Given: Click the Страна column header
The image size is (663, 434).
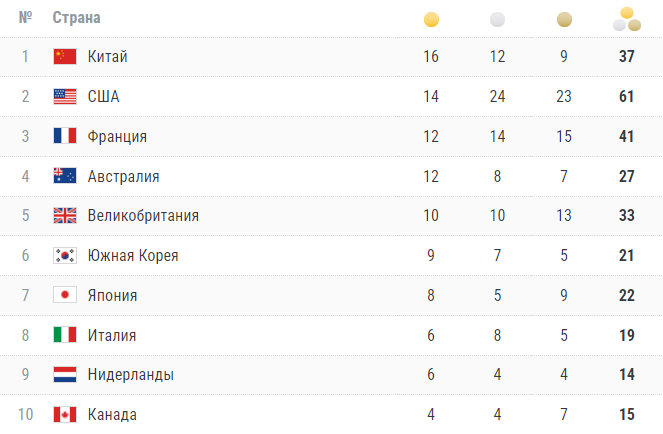Looking at the screenshot, I should (76, 18).
